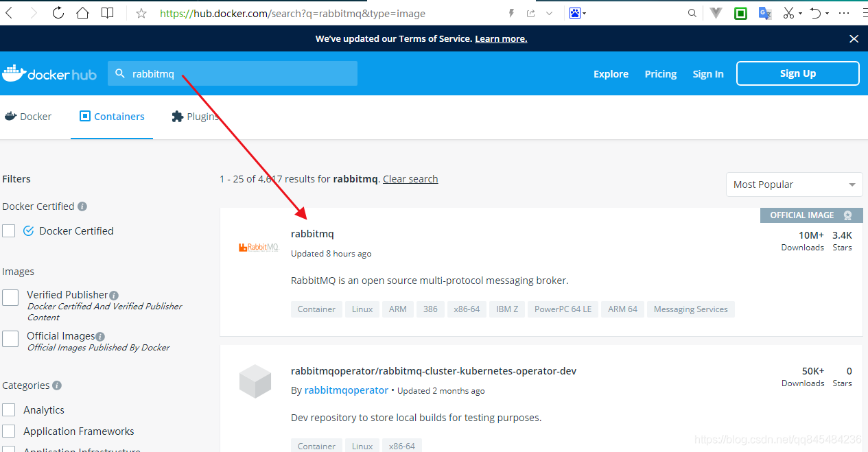This screenshot has width=868, height=452.
Task: Close the Terms of Service banner
Action: (854, 39)
